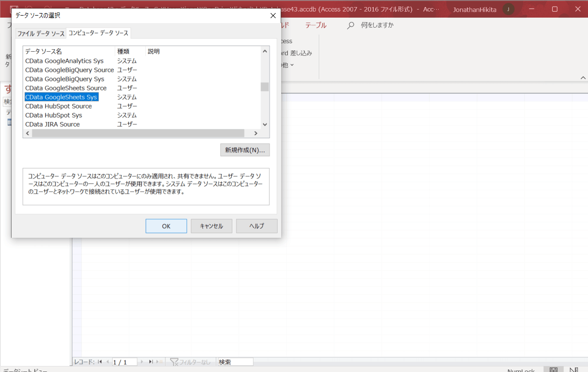Image resolution: width=588 pixels, height=372 pixels.
Task: Click ユーザー type cell of JIRA Source
Action: [127, 124]
